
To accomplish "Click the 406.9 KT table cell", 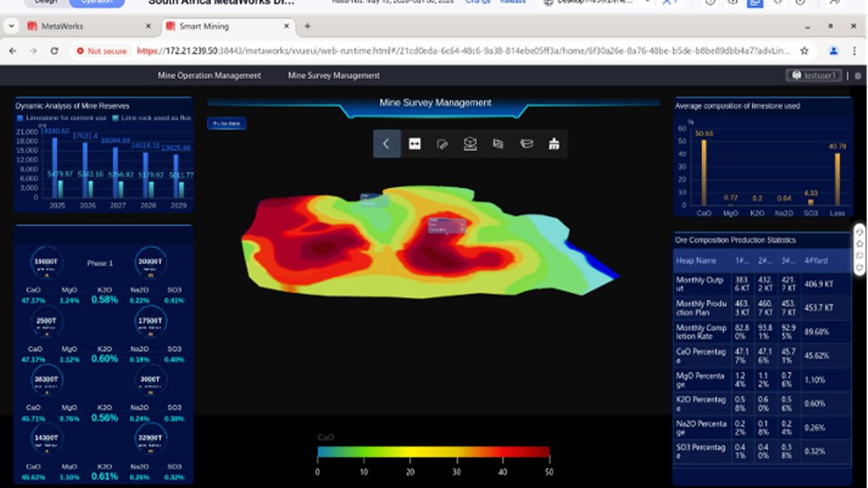I will pyautogui.click(x=819, y=283).
